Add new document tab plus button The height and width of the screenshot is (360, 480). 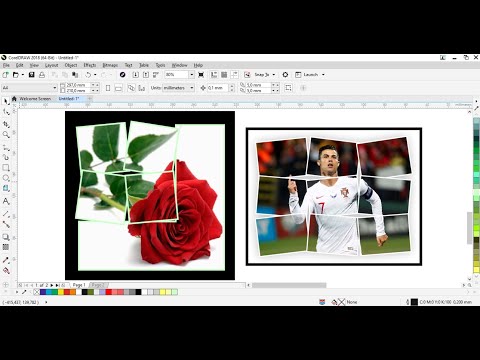click(x=90, y=99)
